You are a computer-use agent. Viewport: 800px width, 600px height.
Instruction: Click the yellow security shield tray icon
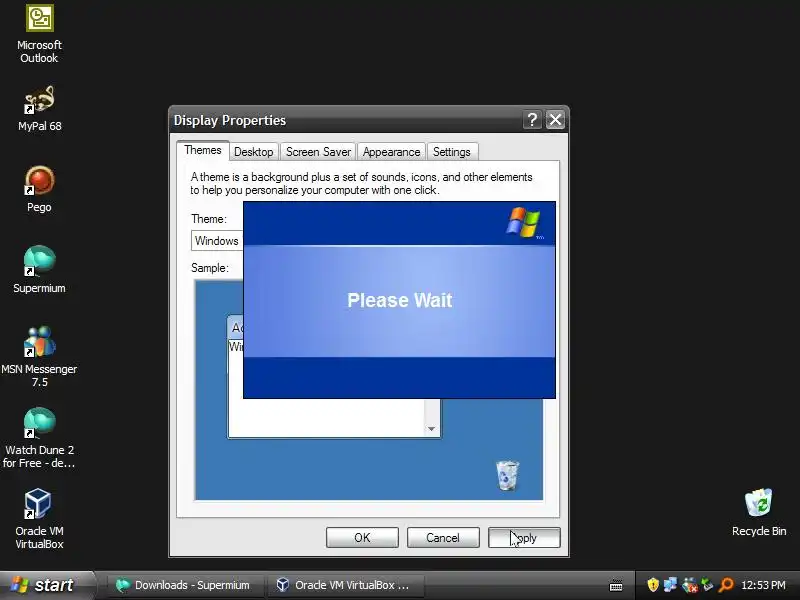click(653, 585)
